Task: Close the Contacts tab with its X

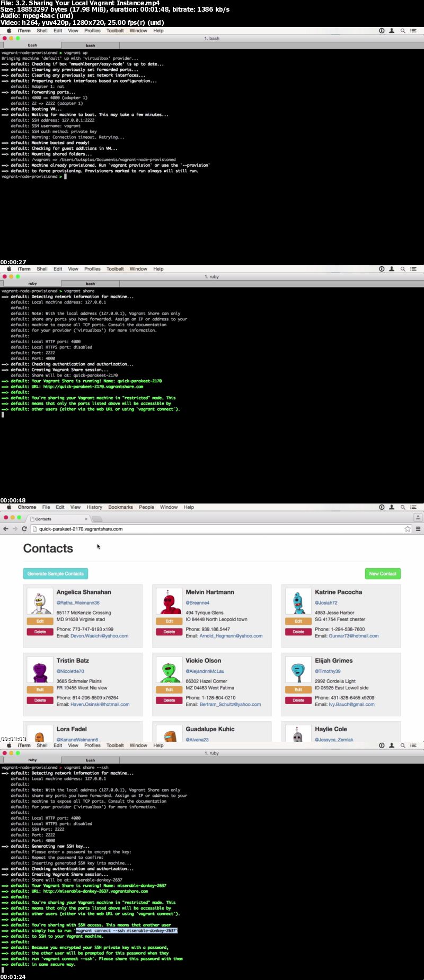Action: 86,519
